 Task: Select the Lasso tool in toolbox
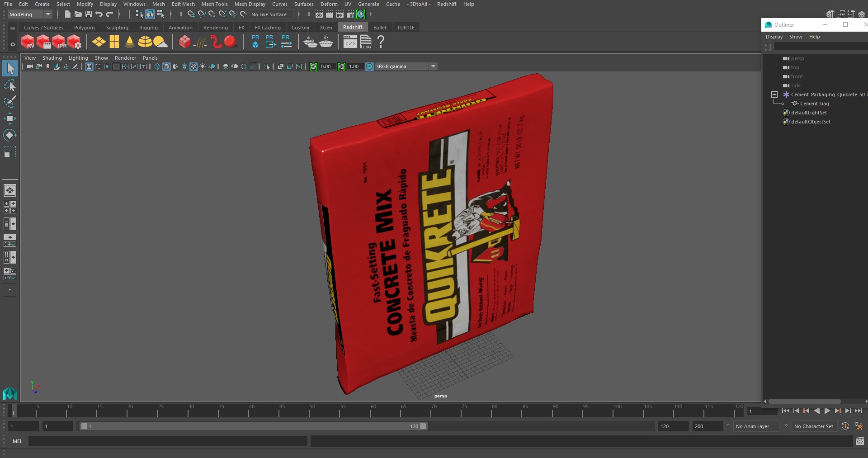point(9,85)
